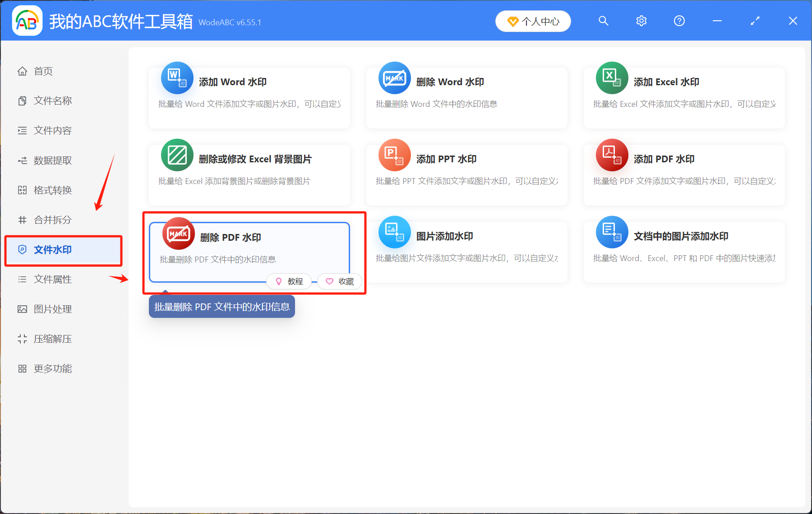Viewport: 812px width, 514px height.
Task: Open the 删除或修改 Excel 背景图片 card title
Action: tap(255, 159)
